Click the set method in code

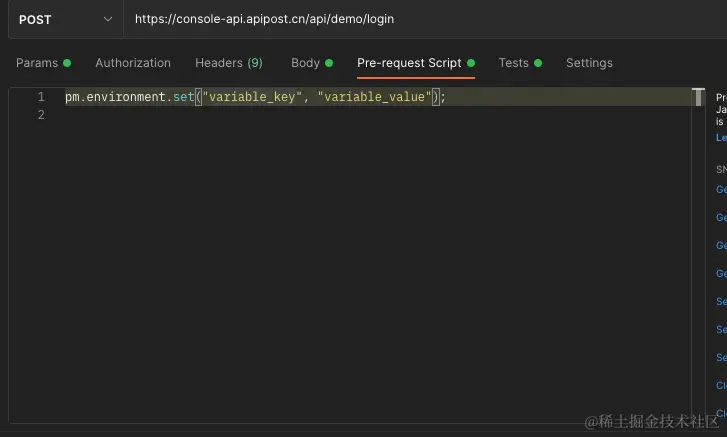[183, 97]
